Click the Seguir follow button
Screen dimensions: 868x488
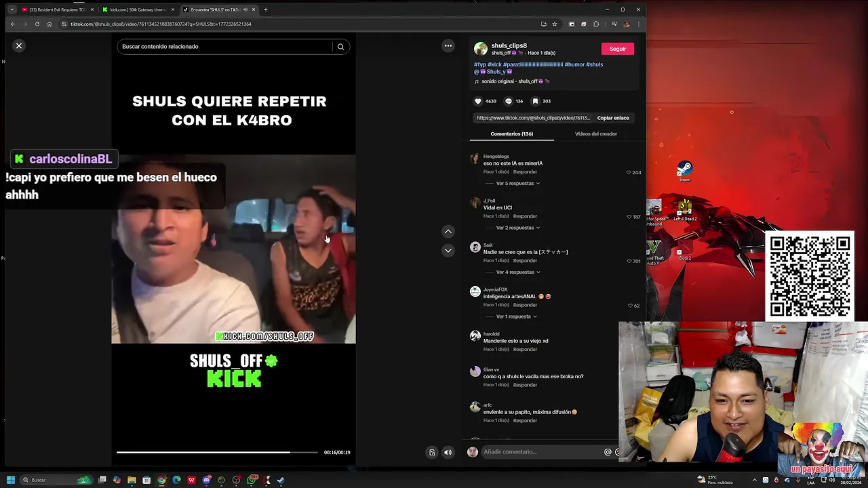click(x=617, y=49)
